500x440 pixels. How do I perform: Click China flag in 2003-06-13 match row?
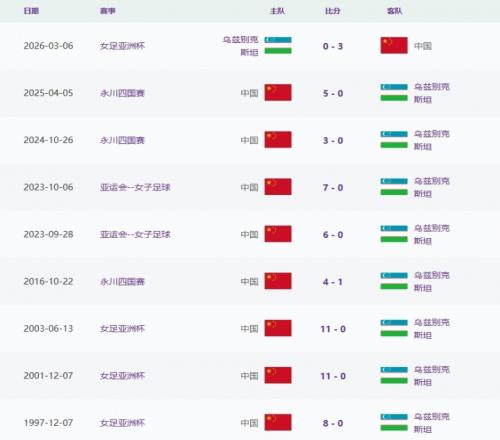click(278, 328)
